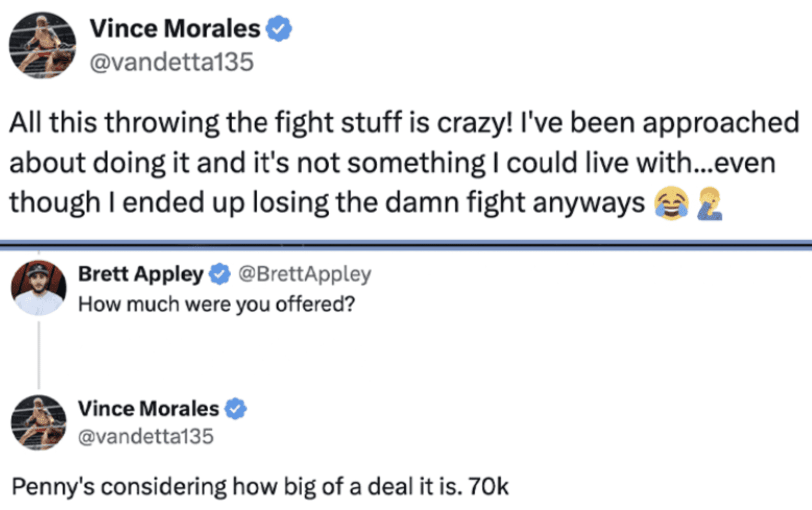Viewport: 812px width, 510px height.
Task: Click the laughing crying emoji
Action: pyautogui.click(x=671, y=204)
